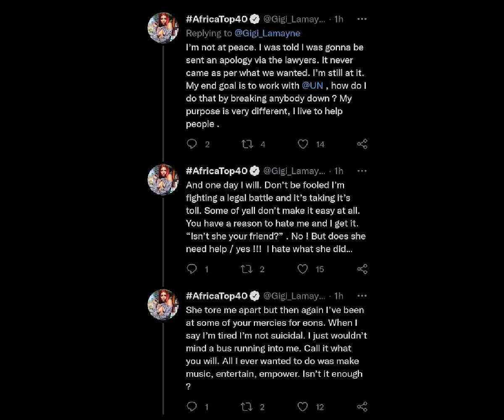The height and width of the screenshot is (420, 504).
Task: Open more options on the third tweet
Action: [x=362, y=296]
